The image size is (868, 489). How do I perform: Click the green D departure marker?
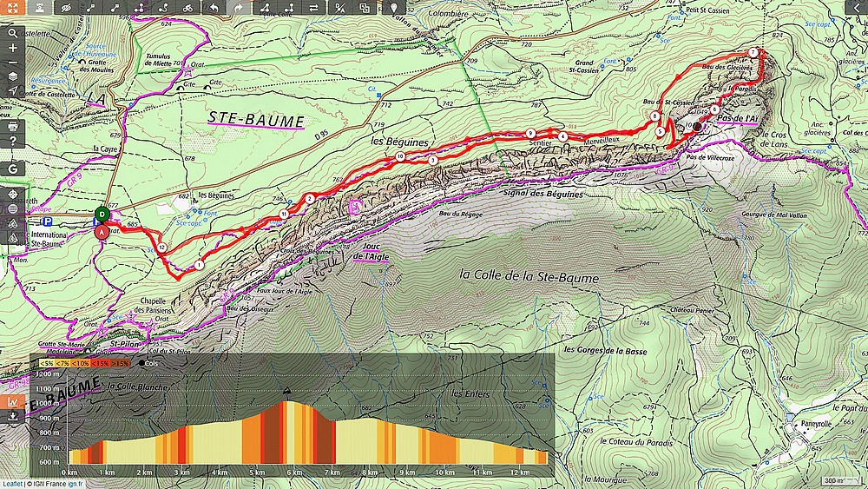tap(102, 214)
